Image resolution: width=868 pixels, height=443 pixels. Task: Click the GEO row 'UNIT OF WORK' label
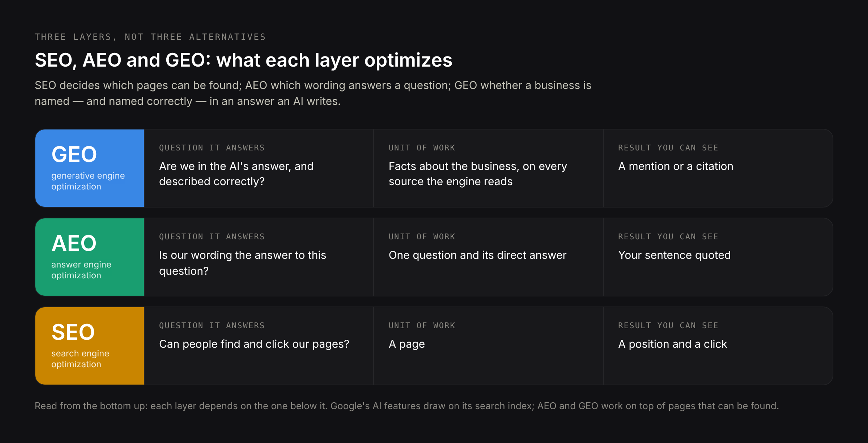[422, 148]
